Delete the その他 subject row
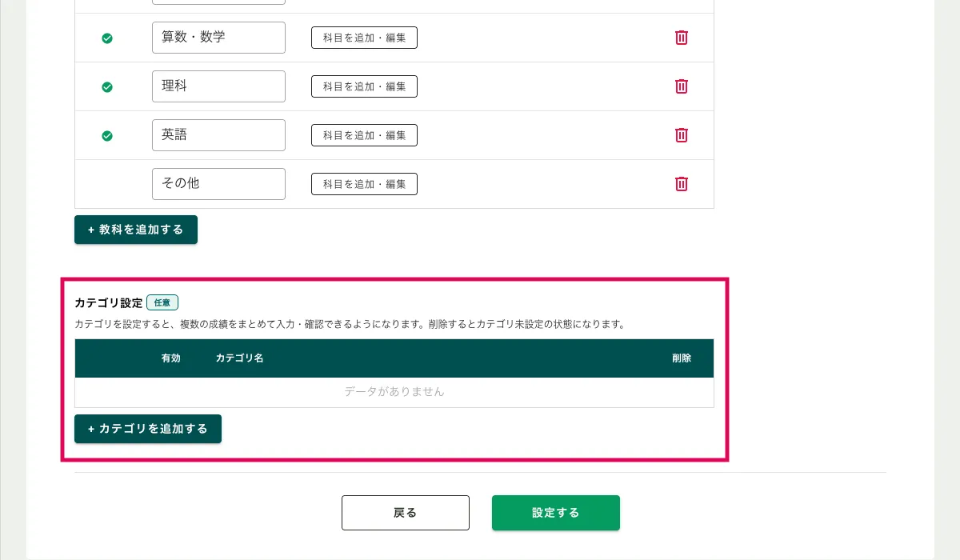Image resolution: width=960 pixels, height=560 pixels. click(682, 184)
